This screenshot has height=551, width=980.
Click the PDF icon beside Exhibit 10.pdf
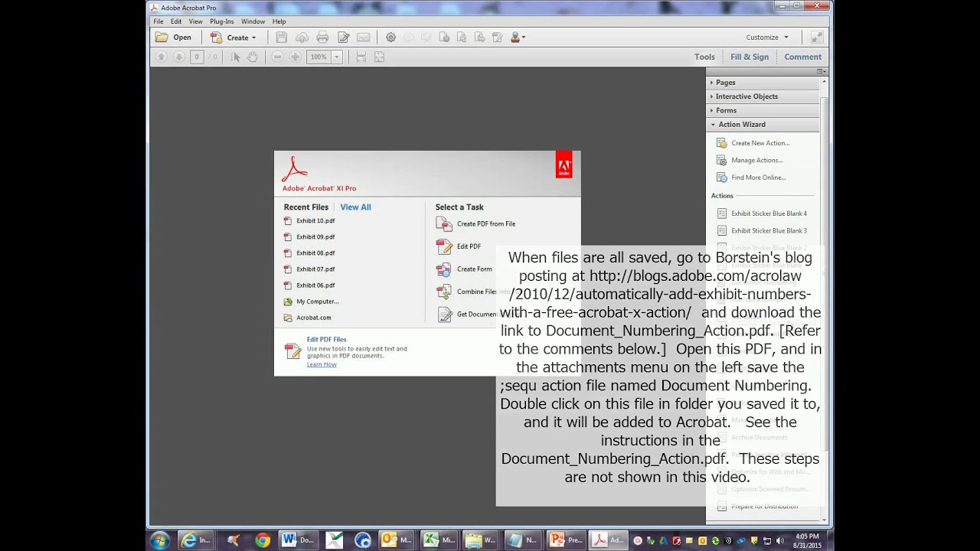pos(288,221)
